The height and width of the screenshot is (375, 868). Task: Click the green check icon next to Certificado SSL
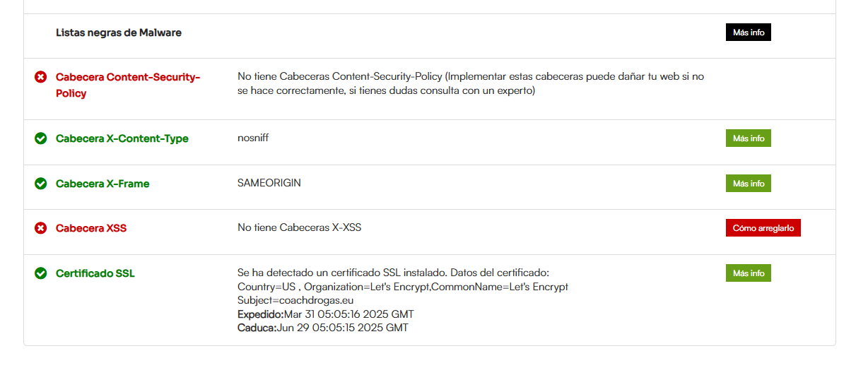[x=41, y=273]
